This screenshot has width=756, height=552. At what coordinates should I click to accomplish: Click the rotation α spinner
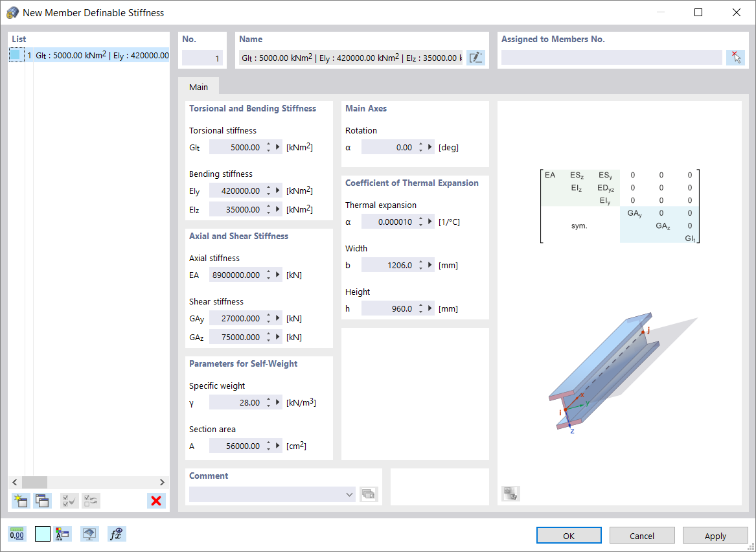pos(421,147)
